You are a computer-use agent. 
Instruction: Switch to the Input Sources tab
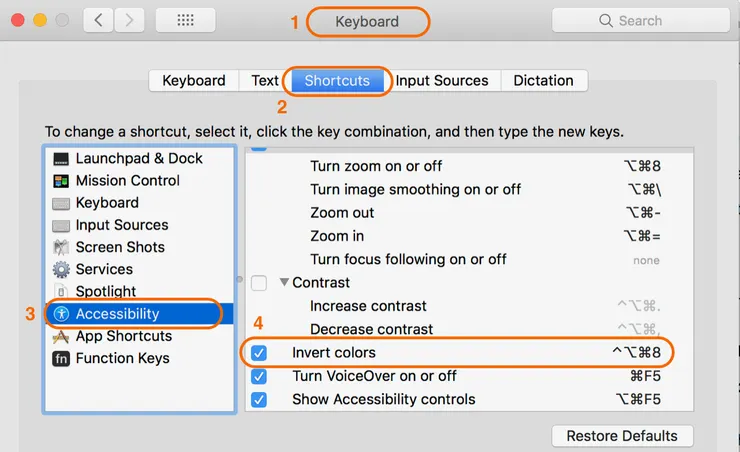point(441,81)
